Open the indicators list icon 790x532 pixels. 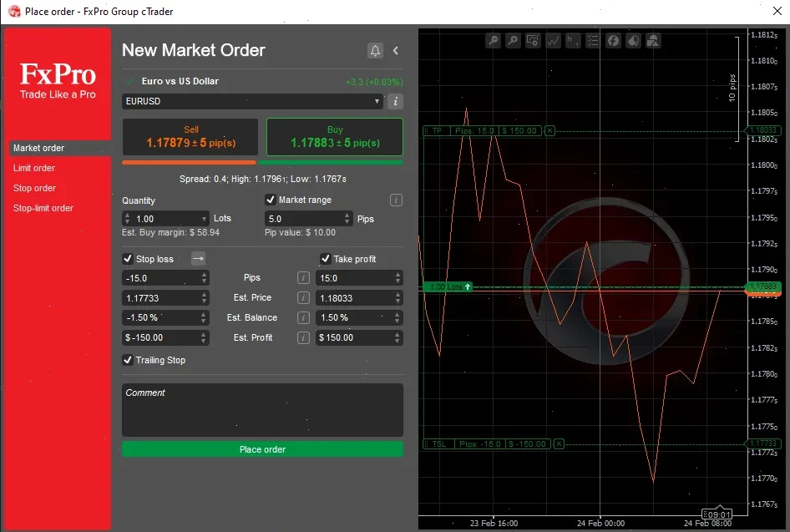click(593, 40)
